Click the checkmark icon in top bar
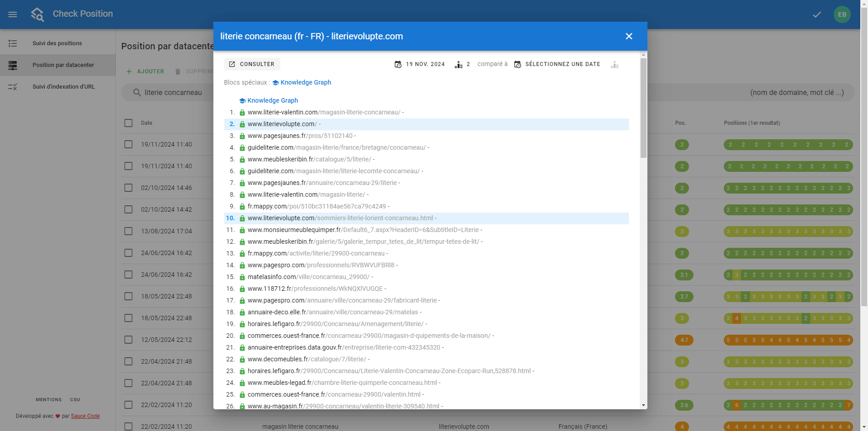 tap(817, 14)
